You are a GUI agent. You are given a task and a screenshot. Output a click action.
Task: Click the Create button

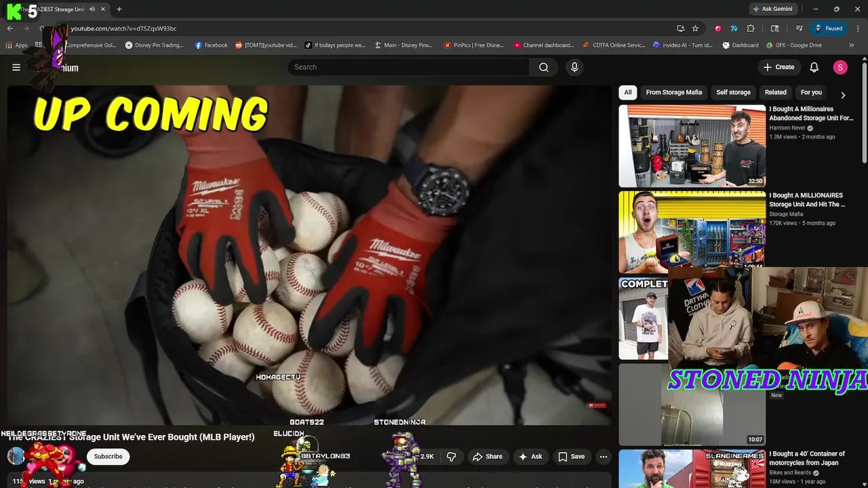tap(778, 67)
